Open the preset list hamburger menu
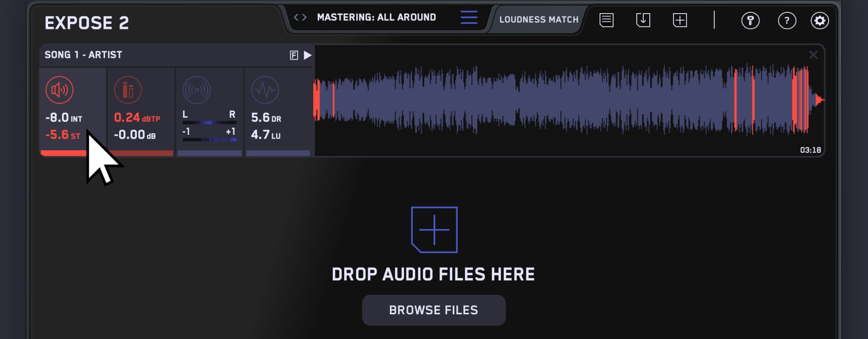868x339 pixels. 469,17
